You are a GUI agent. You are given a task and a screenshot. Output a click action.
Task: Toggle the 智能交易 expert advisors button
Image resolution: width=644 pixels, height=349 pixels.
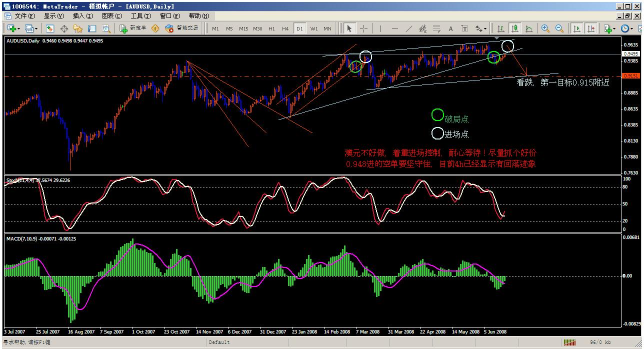click(182, 28)
